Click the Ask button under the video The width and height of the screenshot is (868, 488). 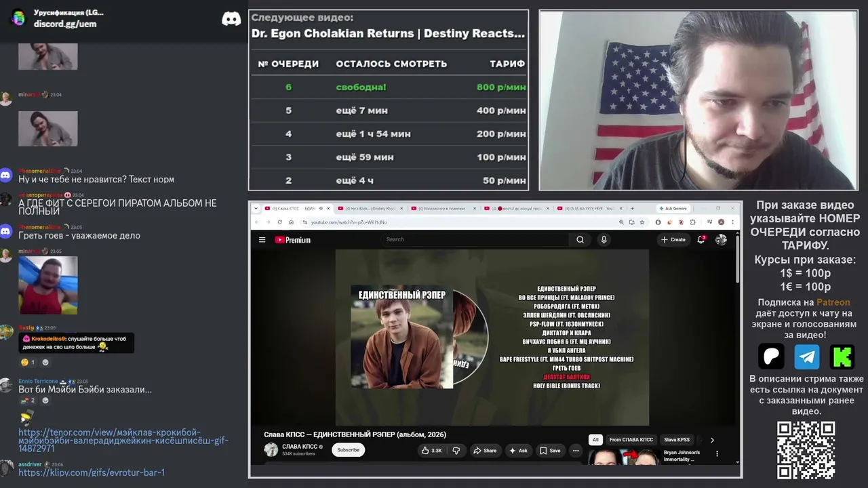(x=518, y=450)
